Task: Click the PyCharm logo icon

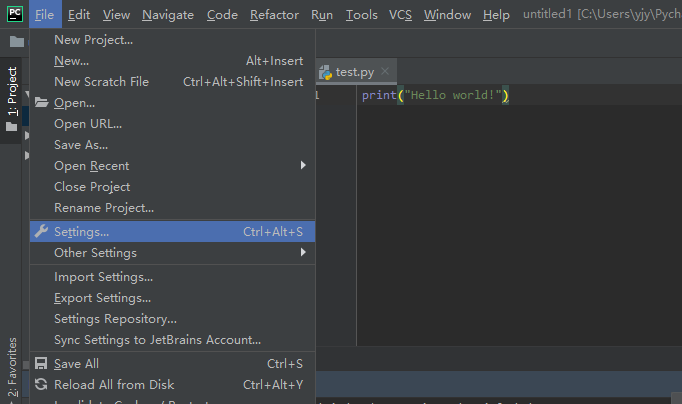Action: 15,14
